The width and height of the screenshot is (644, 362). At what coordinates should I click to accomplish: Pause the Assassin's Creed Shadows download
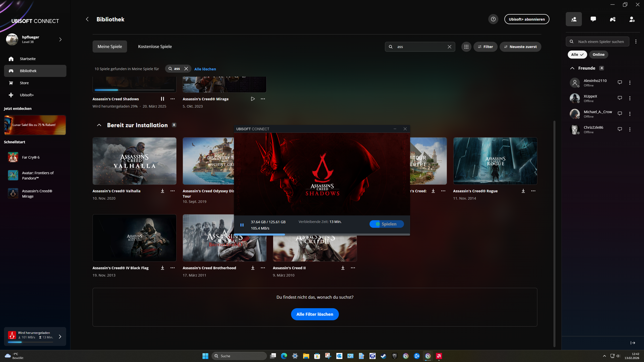[162, 99]
